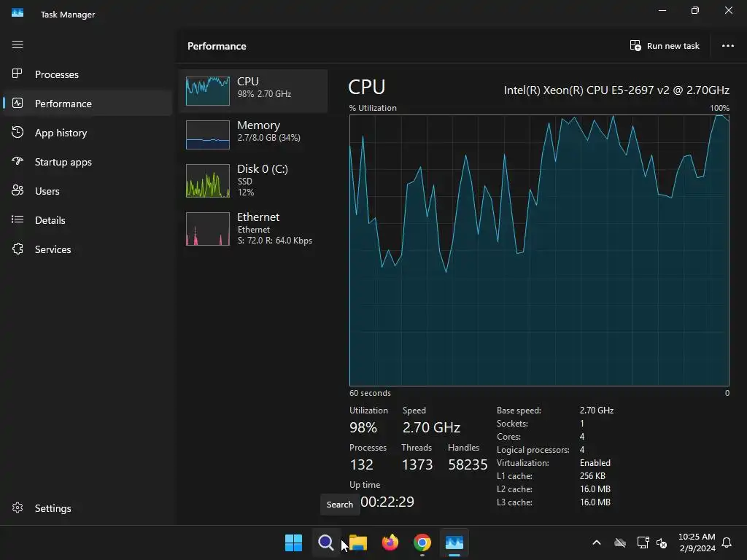747x560 pixels.
Task: Click the Ethernet mini graph thumbnail
Action: pyautogui.click(x=208, y=228)
